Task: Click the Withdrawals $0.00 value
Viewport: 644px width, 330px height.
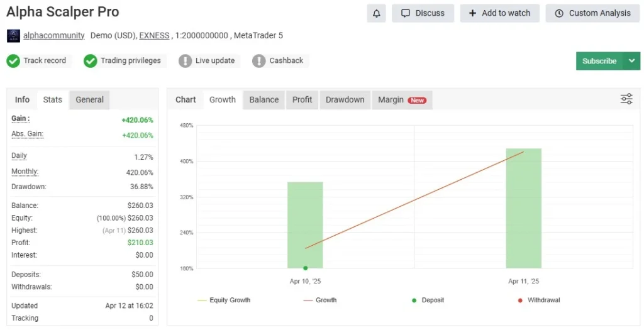Action: (x=144, y=287)
